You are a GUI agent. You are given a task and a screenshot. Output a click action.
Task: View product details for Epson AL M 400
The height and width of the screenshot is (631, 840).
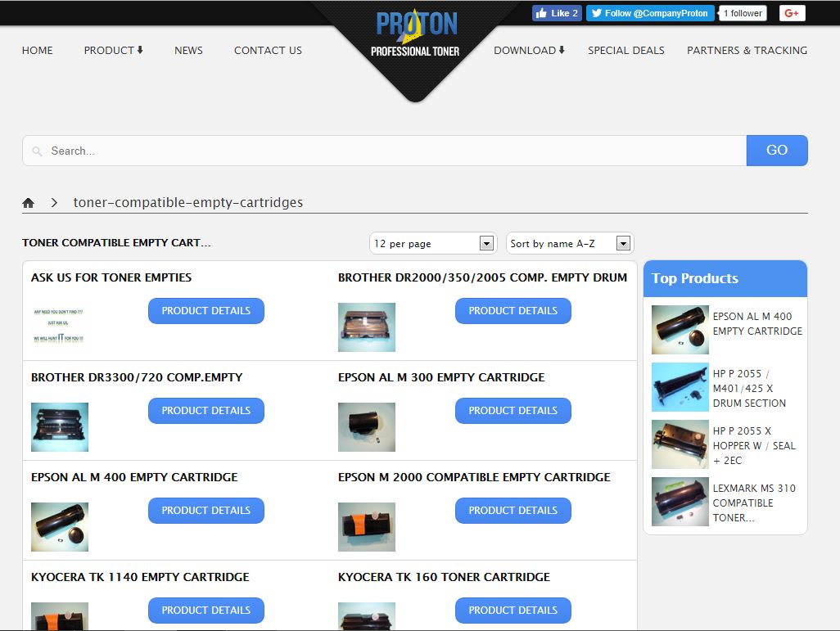206,510
